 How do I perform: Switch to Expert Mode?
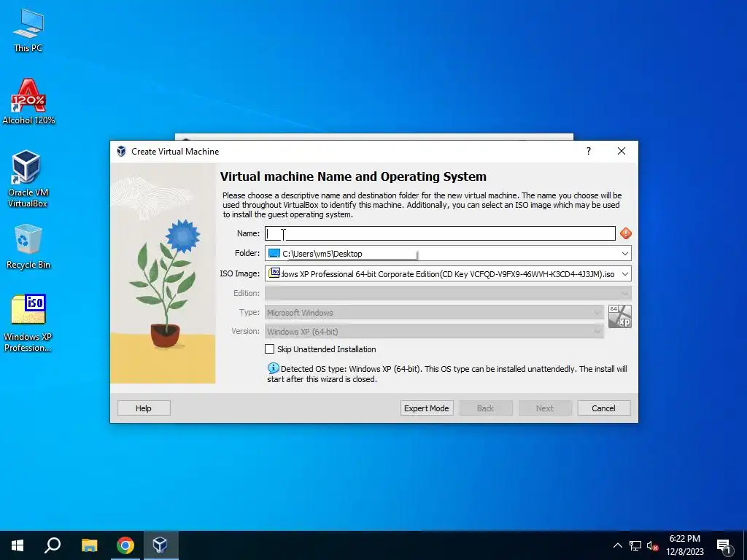pyautogui.click(x=426, y=408)
